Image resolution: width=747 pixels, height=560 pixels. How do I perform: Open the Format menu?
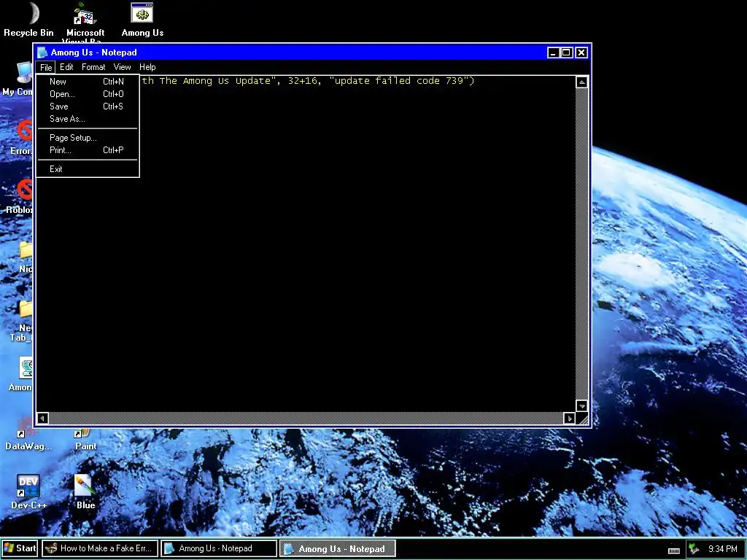point(93,67)
